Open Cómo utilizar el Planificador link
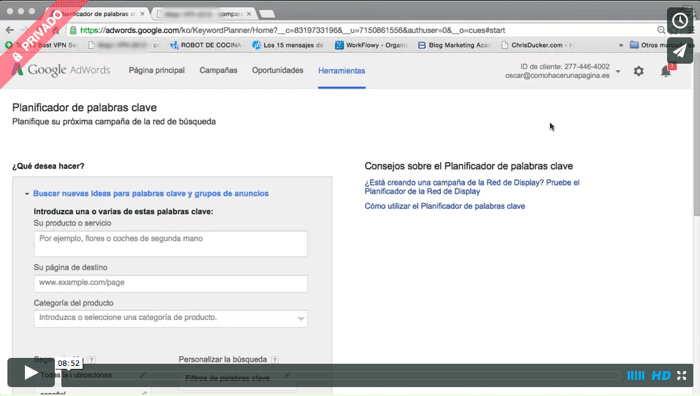This screenshot has width=700, height=396. 445,206
